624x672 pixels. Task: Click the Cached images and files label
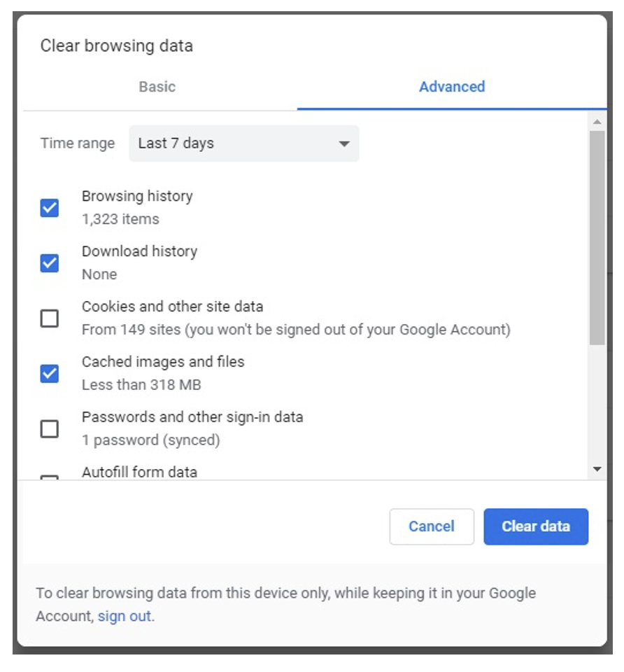click(163, 362)
